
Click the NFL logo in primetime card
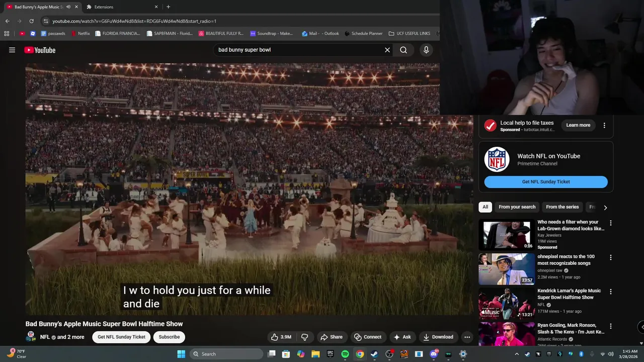tap(497, 159)
